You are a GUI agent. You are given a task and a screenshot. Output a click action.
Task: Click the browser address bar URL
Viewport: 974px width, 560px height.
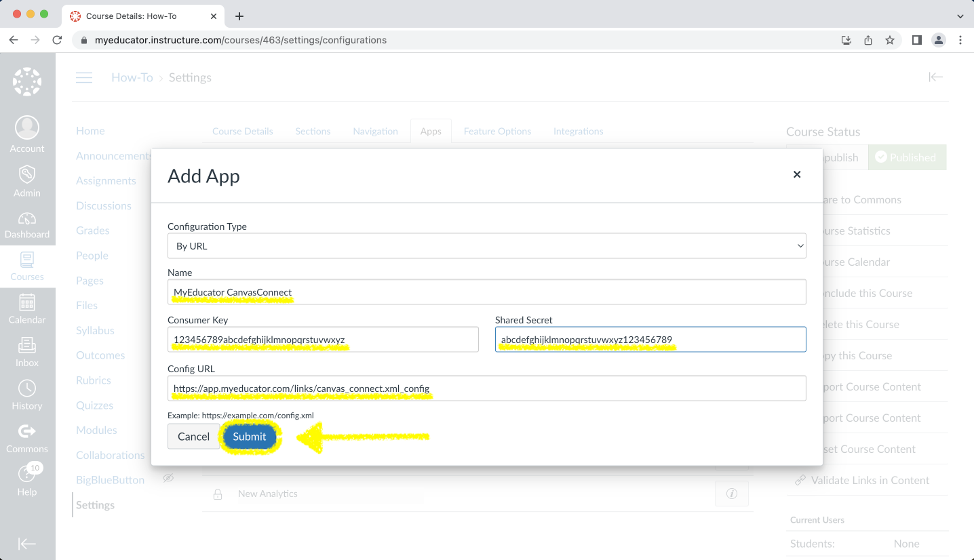pyautogui.click(x=241, y=40)
